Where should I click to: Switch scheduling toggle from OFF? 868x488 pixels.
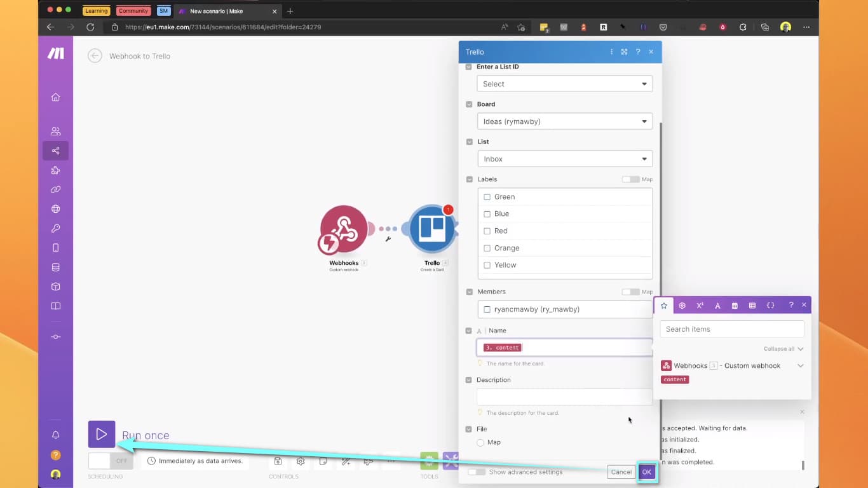111,461
